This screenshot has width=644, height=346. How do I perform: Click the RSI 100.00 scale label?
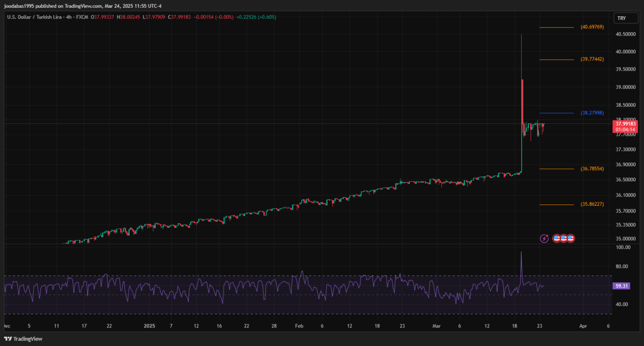pyautogui.click(x=623, y=247)
